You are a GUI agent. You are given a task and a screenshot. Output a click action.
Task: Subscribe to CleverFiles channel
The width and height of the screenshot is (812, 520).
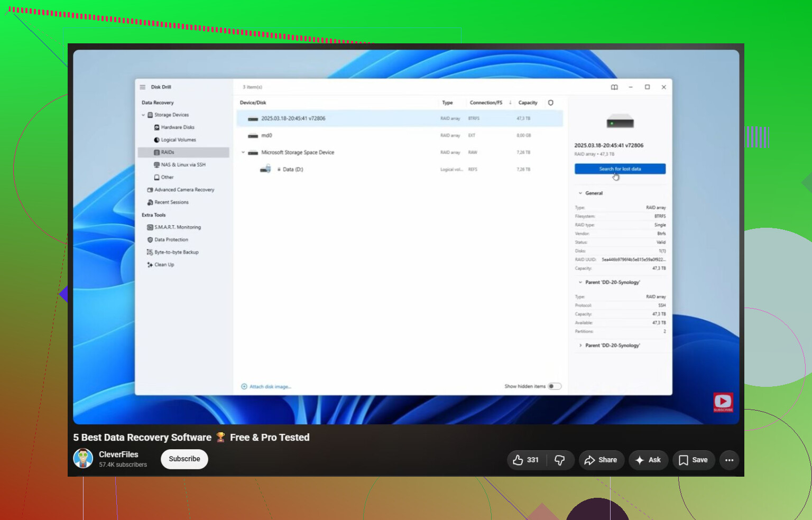tap(184, 459)
